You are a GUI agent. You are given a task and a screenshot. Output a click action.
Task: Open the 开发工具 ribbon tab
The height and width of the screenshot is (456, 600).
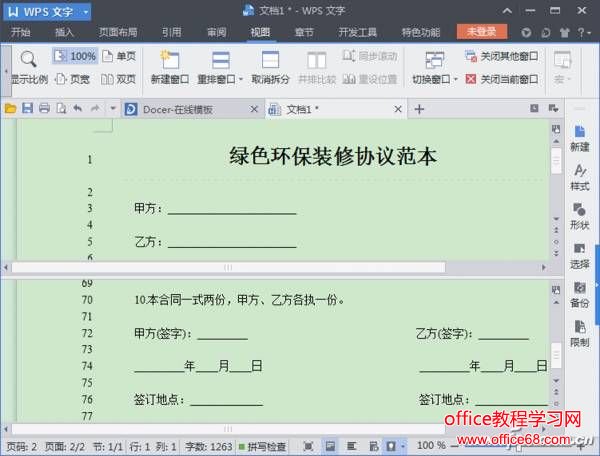tap(357, 32)
